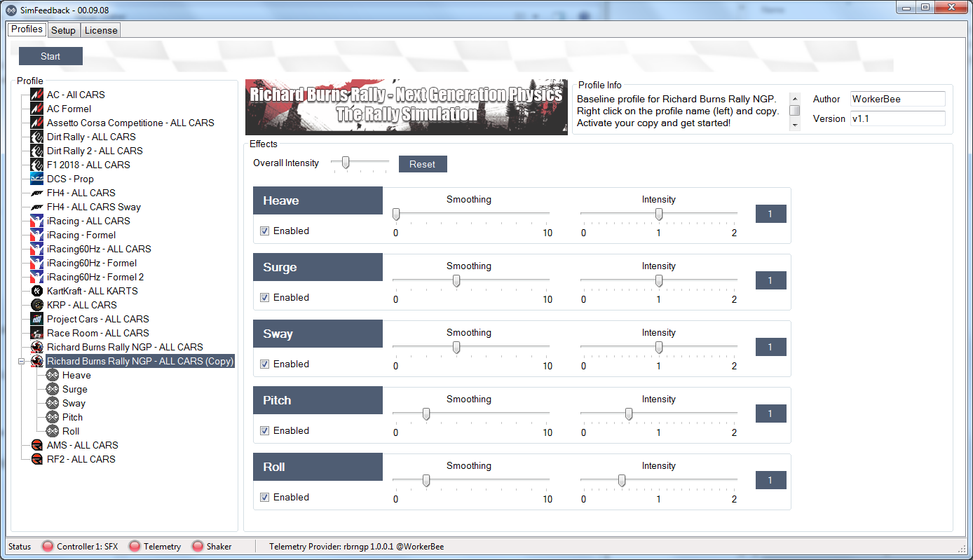Screen dimensions: 973x560
Task: Click the Shaker status LED
Action: [198, 546]
